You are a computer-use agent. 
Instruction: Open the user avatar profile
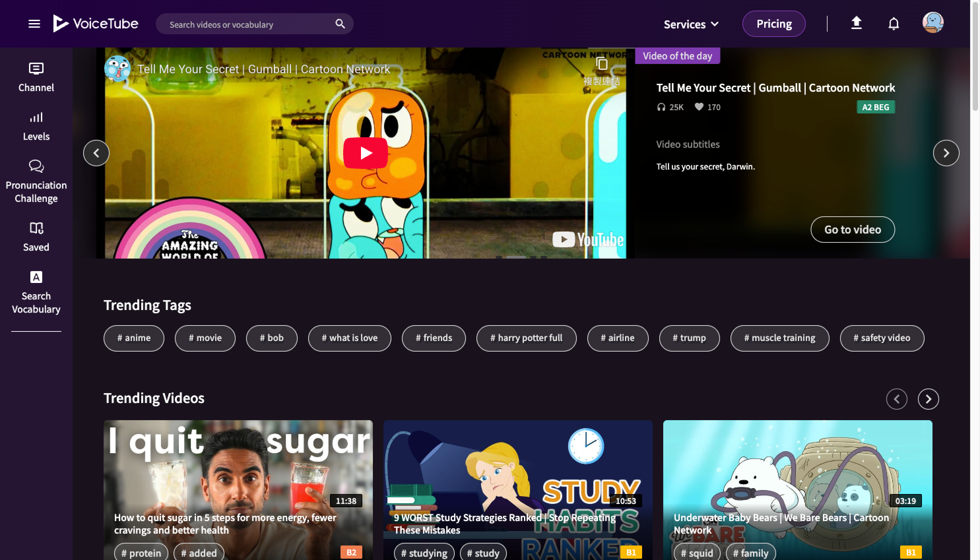point(933,23)
